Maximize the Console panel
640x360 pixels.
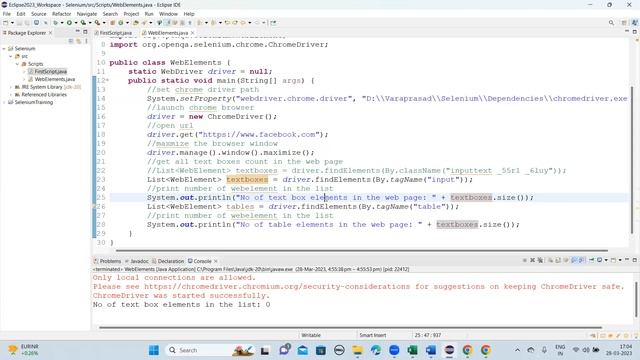pyautogui.click(x=635, y=260)
